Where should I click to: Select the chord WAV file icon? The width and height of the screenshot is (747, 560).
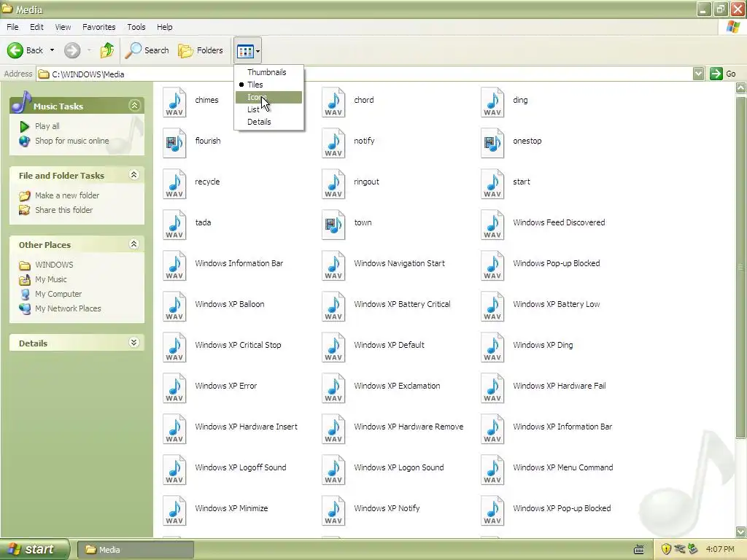(x=333, y=102)
